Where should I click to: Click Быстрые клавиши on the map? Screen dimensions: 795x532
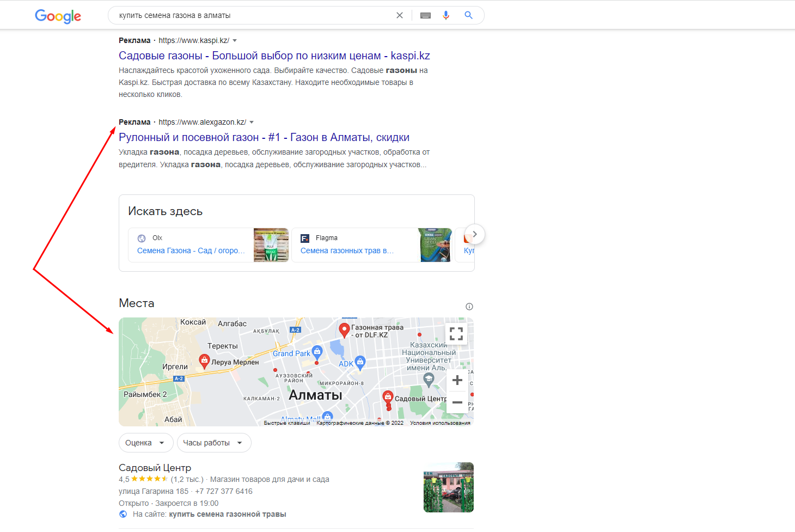coord(287,423)
